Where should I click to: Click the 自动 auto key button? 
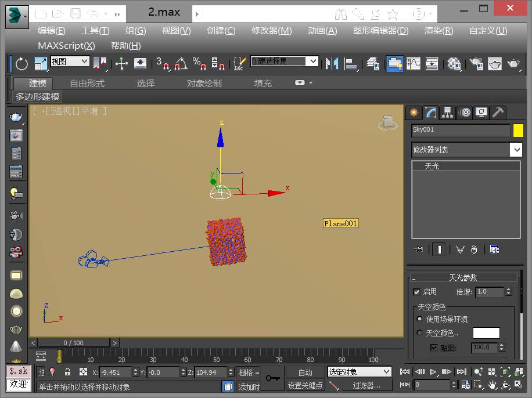coord(305,372)
